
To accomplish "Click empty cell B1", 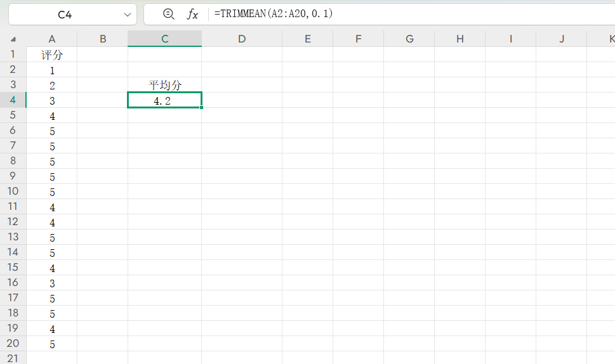I will pos(103,55).
